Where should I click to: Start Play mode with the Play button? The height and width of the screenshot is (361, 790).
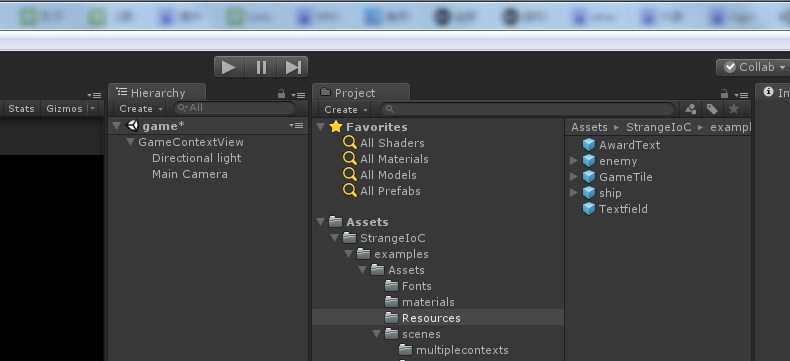click(x=229, y=67)
